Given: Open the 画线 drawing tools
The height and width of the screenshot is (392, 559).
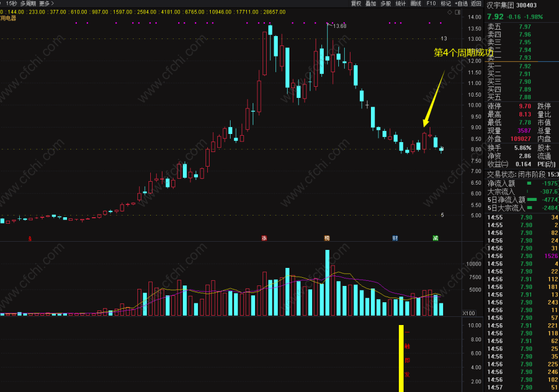Looking at the screenshot, I should click(x=416, y=3).
